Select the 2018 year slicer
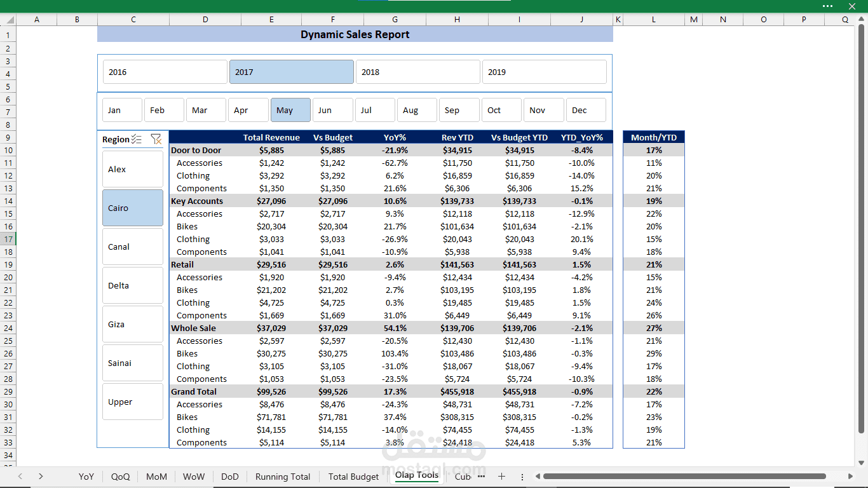868x488 pixels. click(417, 72)
